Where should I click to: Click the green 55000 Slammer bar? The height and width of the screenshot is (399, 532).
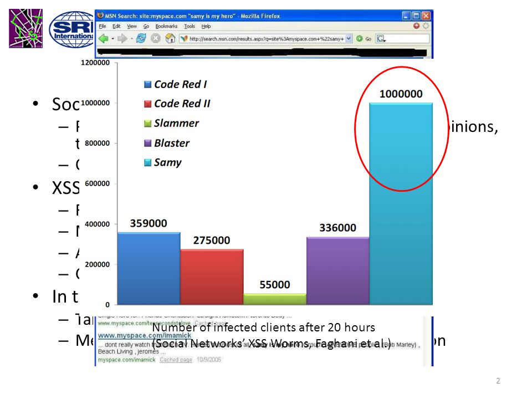pyautogui.click(x=275, y=299)
